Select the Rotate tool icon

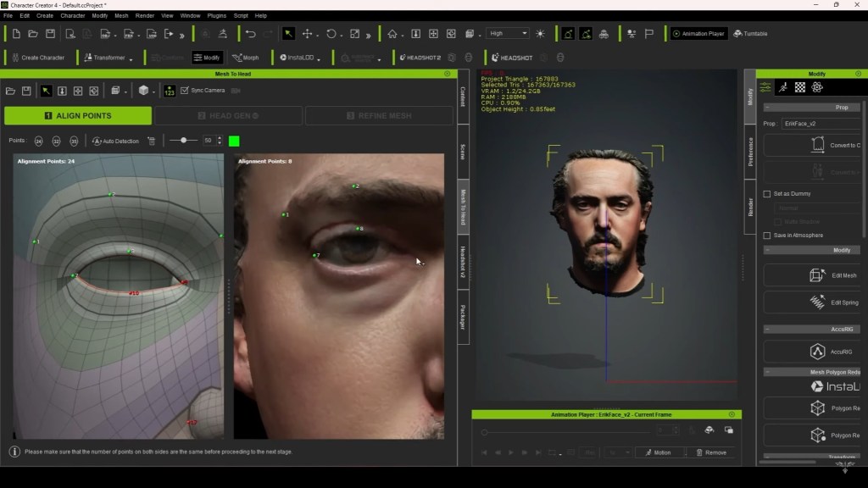click(x=331, y=34)
